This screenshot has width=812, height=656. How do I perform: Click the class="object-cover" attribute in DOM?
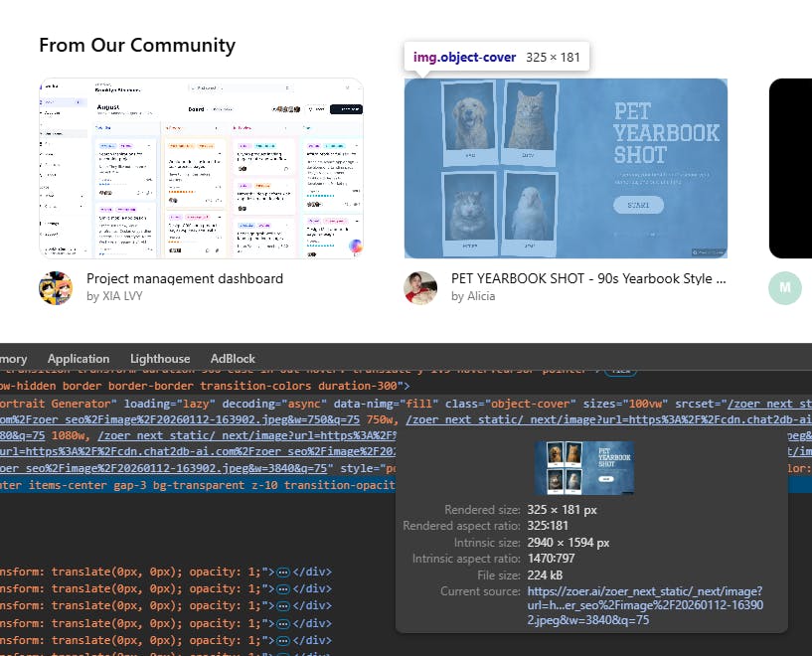point(511,404)
